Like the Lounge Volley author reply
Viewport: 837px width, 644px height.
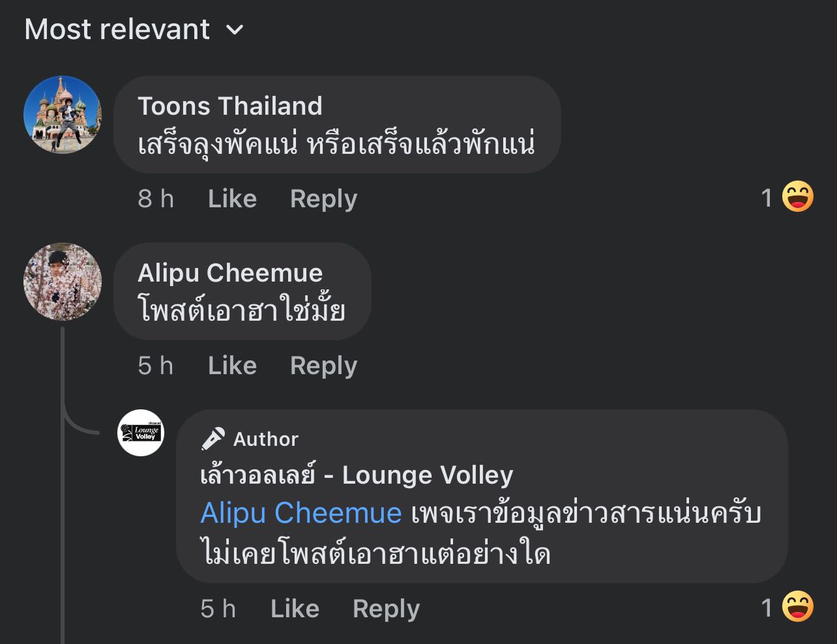point(295,609)
